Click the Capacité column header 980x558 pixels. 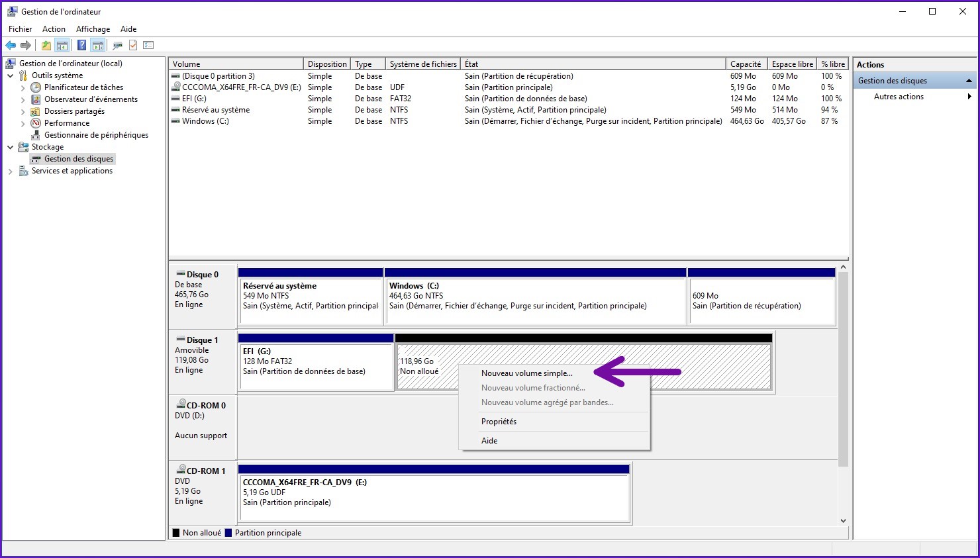(745, 64)
